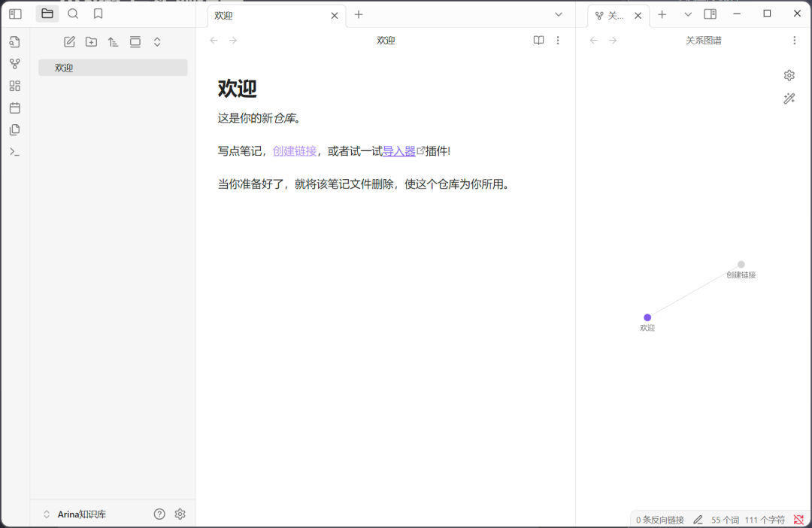This screenshot has width=812, height=528.
Task: Expand all folders in file explorer
Action: tap(157, 42)
